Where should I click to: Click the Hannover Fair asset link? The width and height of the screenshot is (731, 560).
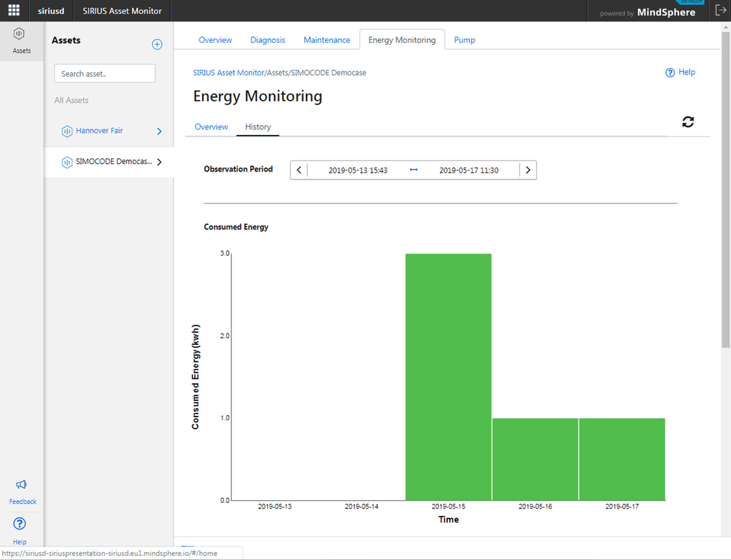(x=99, y=131)
